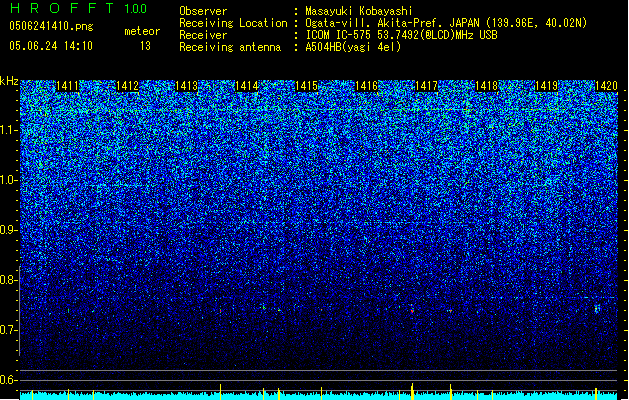Click the Ogata-vill. Akita-Pref. JAPAN location text

[x=446, y=23]
